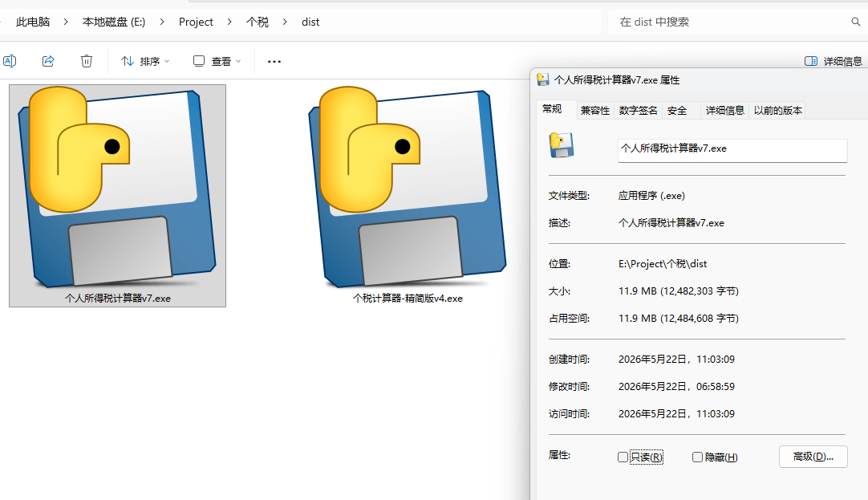Open the 查看 view dropdown

click(x=217, y=61)
